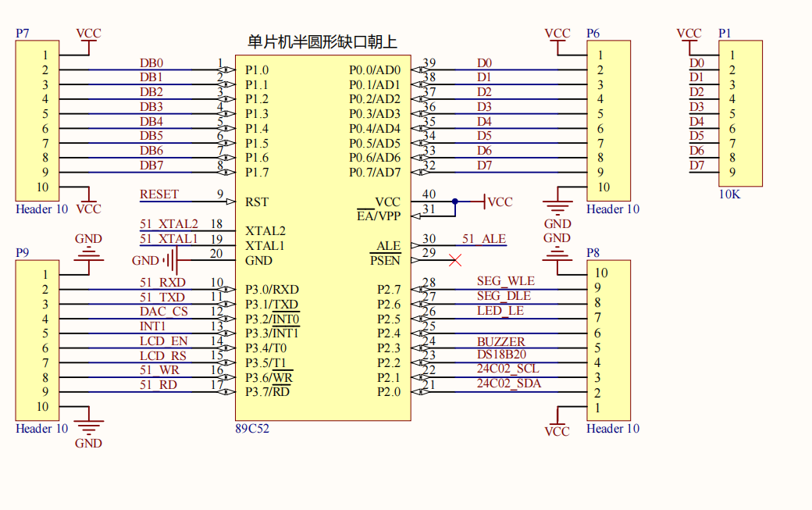Click the D7 net label on pin 32 wire
This screenshot has width=812, height=510.
pos(484,165)
